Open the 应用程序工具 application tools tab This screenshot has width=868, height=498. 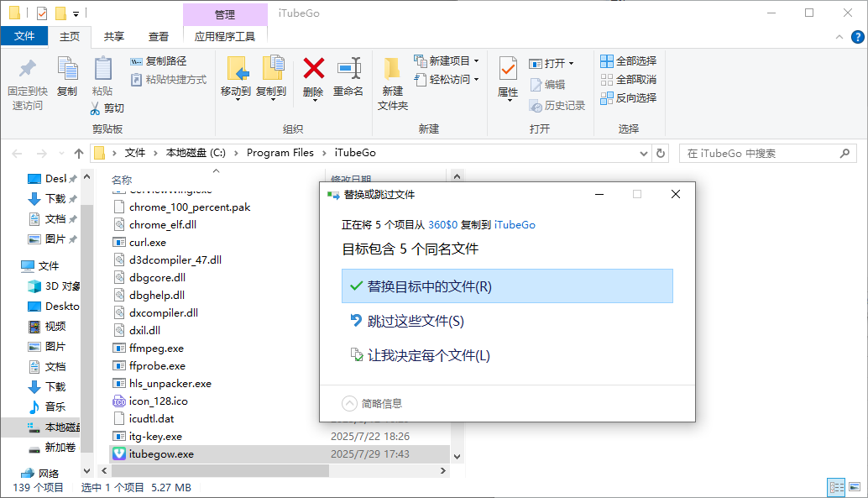point(225,37)
